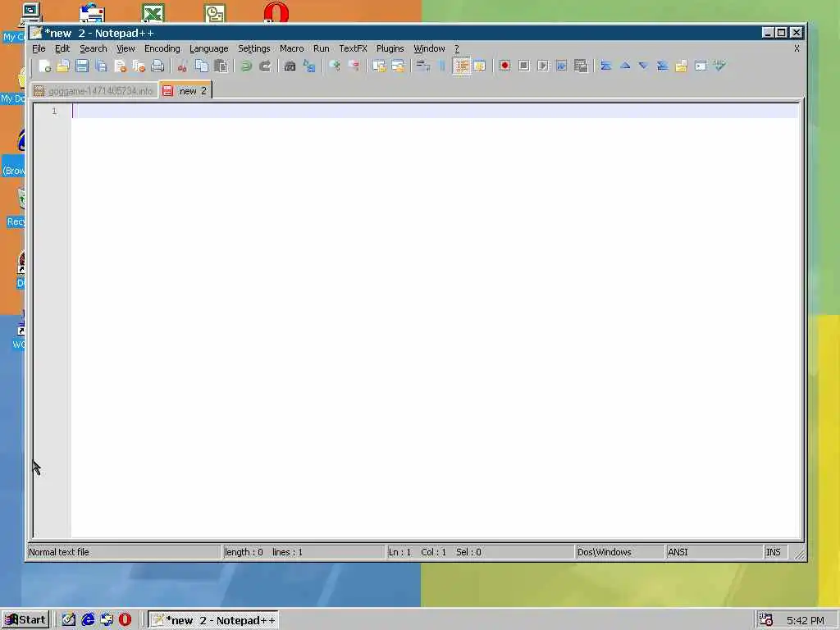
Task: Undo using the green arrow icon
Action: (246, 66)
